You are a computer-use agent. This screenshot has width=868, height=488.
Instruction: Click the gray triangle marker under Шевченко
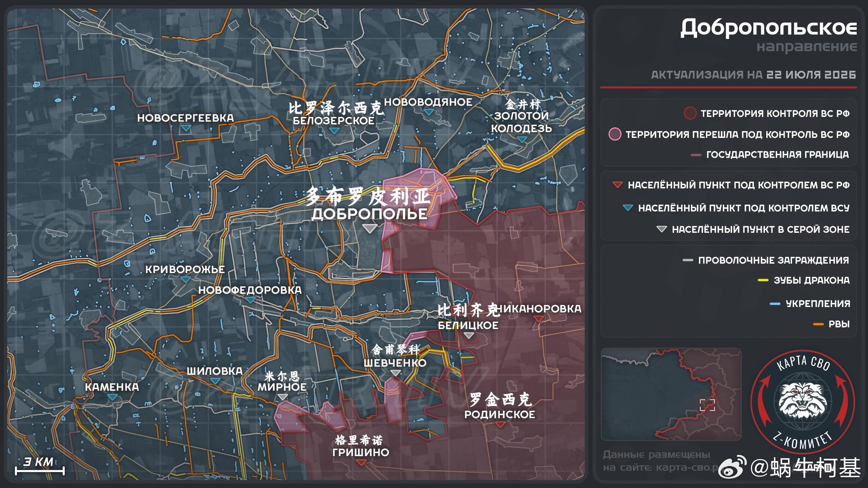point(395,373)
